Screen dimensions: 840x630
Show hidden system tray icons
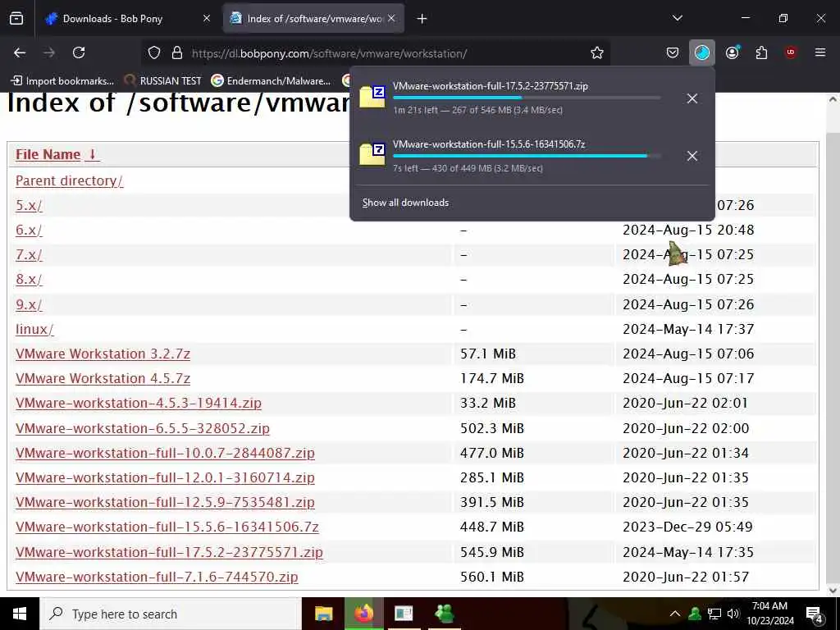coord(675,614)
